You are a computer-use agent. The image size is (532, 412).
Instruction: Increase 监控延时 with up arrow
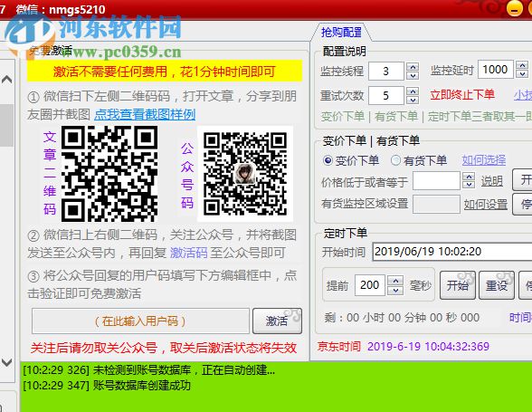tap(522, 65)
